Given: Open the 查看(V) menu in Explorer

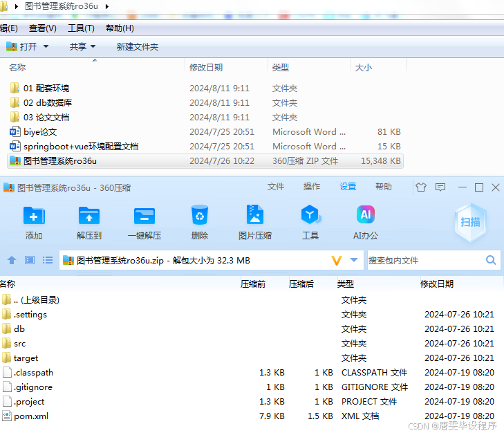Looking at the screenshot, I should 42,28.
